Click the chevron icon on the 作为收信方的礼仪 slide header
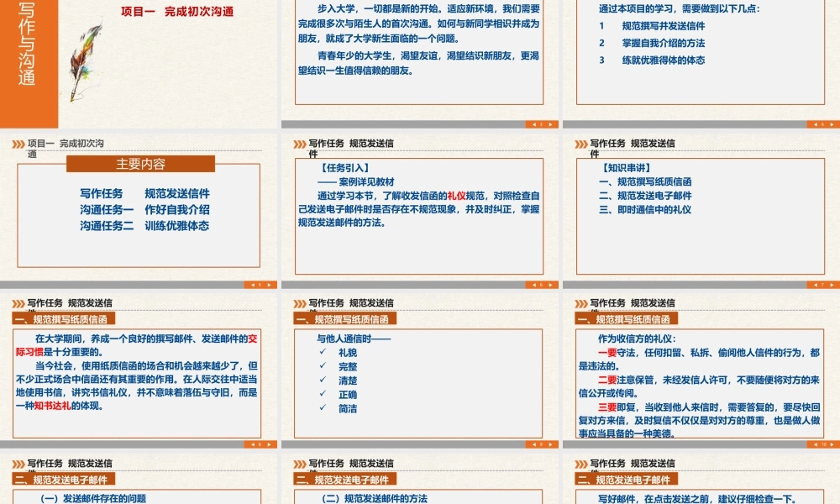 pos(580,304)
